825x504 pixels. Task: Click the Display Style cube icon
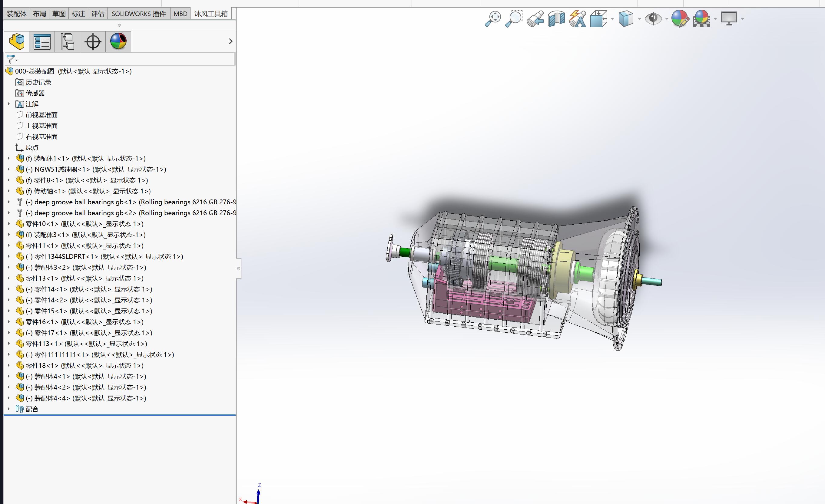[x=626, y=19]
